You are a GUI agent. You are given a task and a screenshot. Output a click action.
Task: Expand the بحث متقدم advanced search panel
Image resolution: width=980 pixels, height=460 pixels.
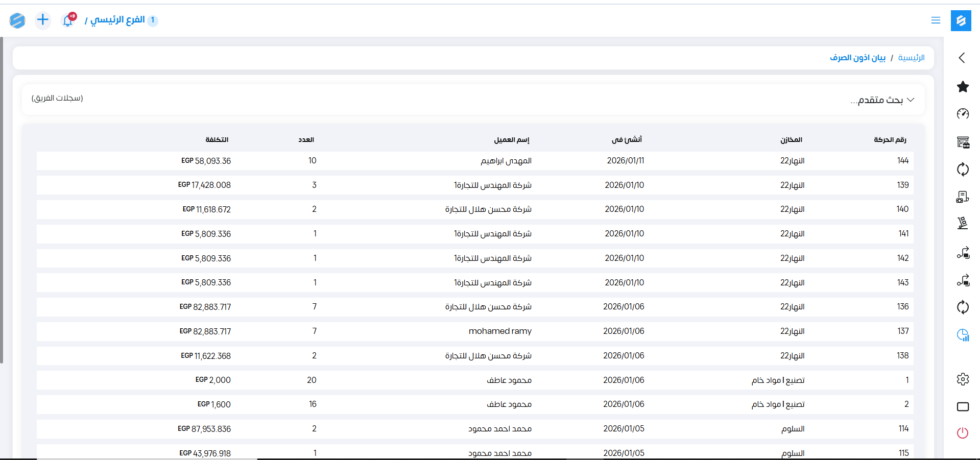881,100
